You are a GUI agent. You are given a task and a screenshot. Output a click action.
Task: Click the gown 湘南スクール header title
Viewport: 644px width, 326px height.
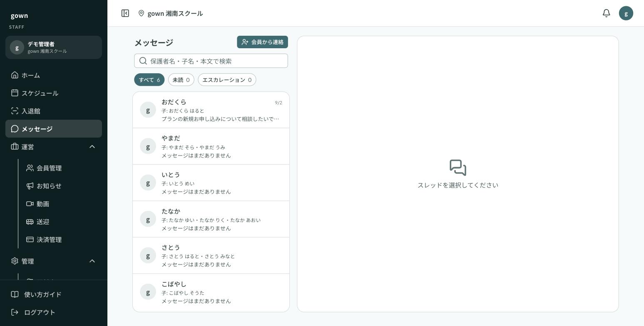[x=175, y=13]
